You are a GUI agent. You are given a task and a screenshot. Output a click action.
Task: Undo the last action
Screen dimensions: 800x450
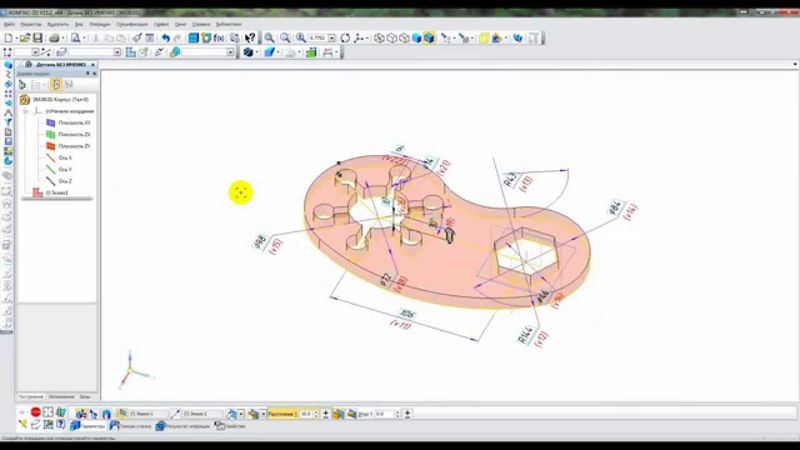click(x=165, y=38)
